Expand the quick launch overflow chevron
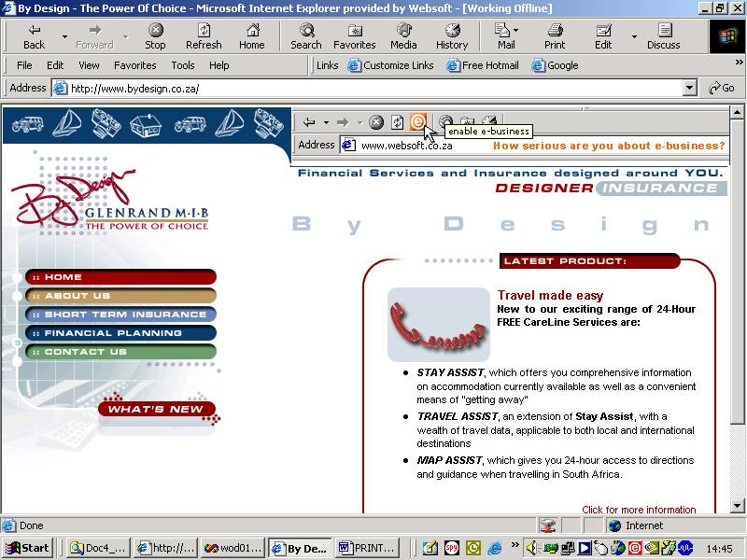The image size is (747, 560). point(514,545)
